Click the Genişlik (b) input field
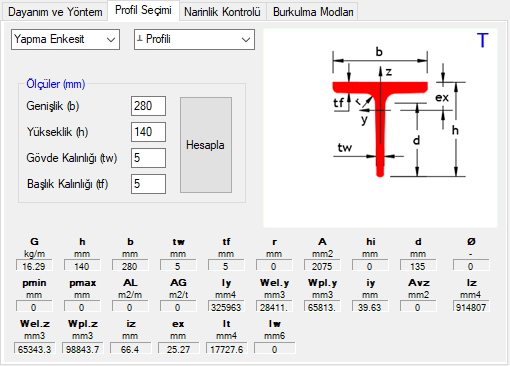The image size is (510, 366). tap(148, 106)
